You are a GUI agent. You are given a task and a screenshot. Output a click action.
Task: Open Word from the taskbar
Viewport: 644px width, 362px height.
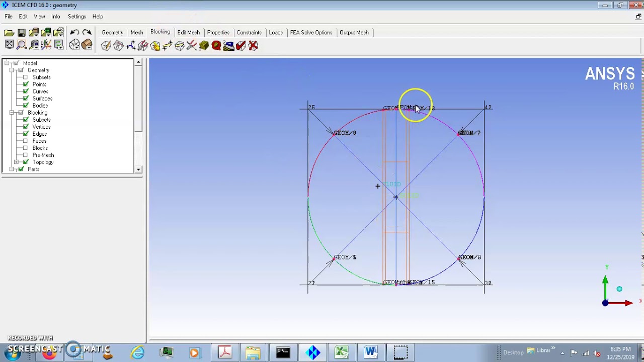371,352
